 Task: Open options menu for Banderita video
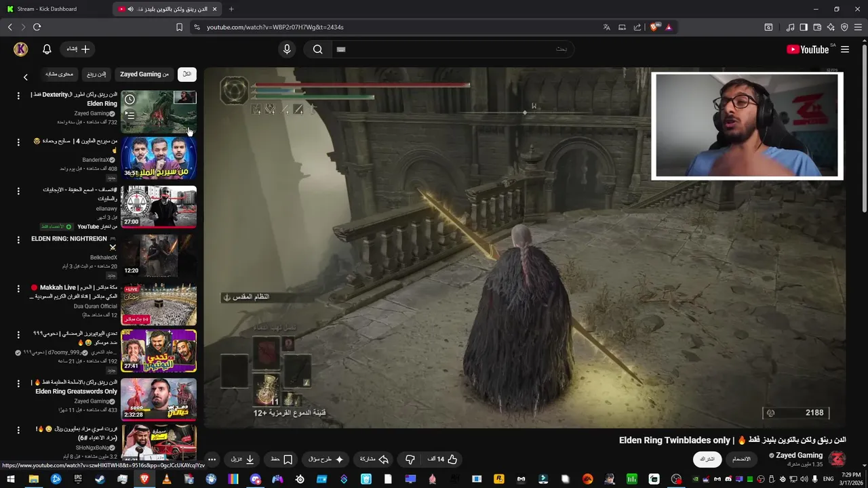point(18,142)
